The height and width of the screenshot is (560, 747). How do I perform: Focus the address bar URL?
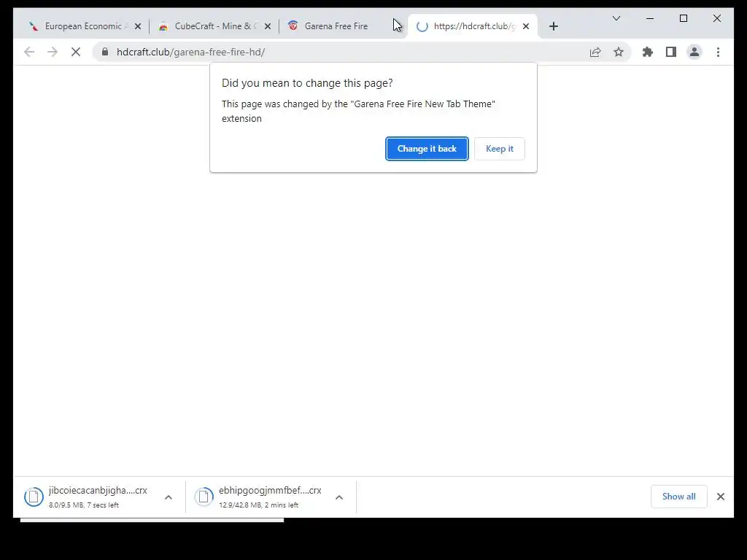point(190,52)
